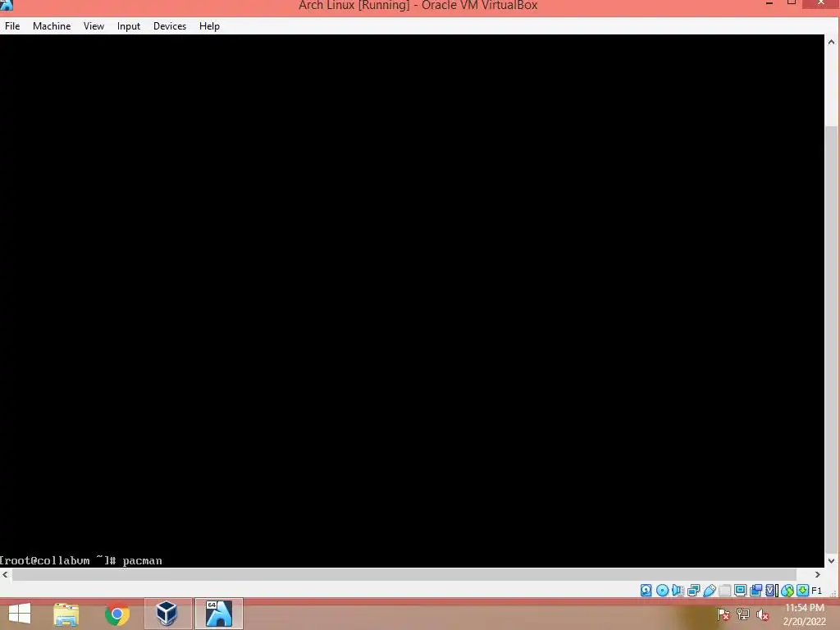Screen dimensions: 840x630
Task: Click the audio status icon in VirtualBox
Action: (678, 591)
